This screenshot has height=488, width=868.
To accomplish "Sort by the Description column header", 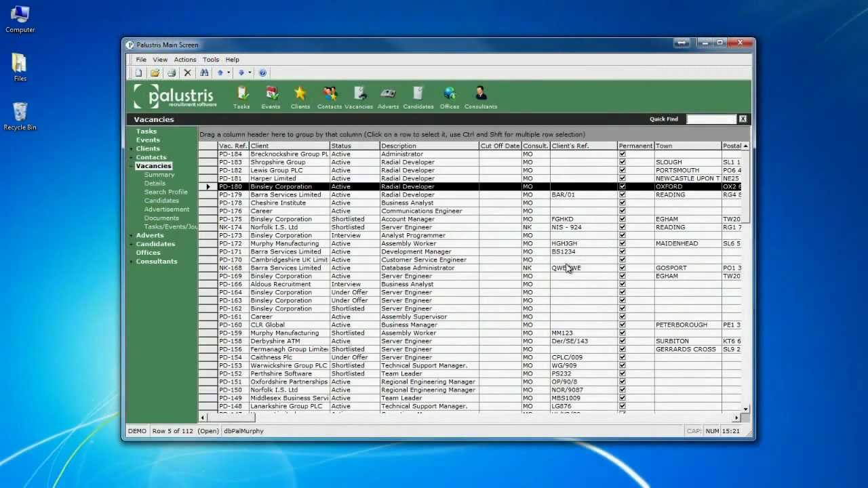I will click(429, 146).
